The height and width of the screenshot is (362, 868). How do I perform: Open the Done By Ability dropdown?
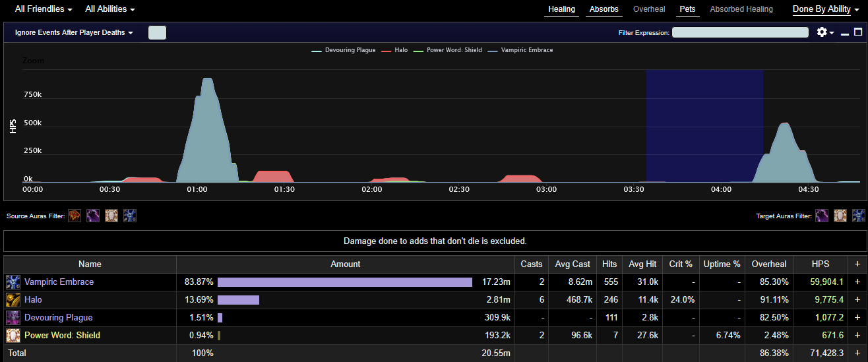[825, 9]
